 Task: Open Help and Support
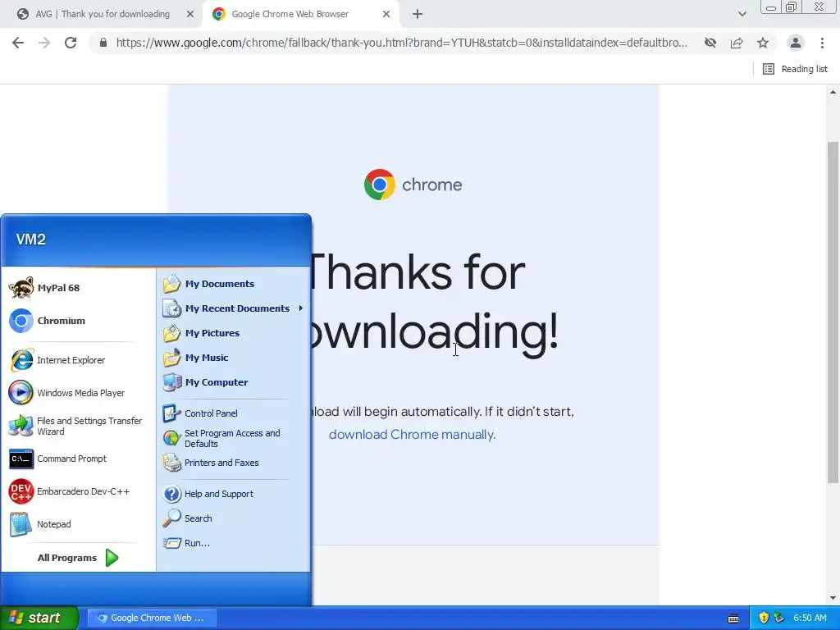pos(218,493)
